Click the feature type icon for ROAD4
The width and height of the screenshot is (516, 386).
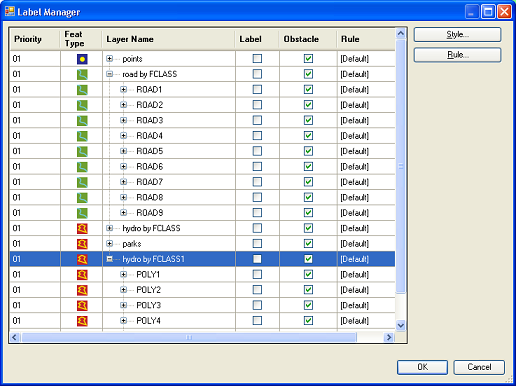click(82, 136)
